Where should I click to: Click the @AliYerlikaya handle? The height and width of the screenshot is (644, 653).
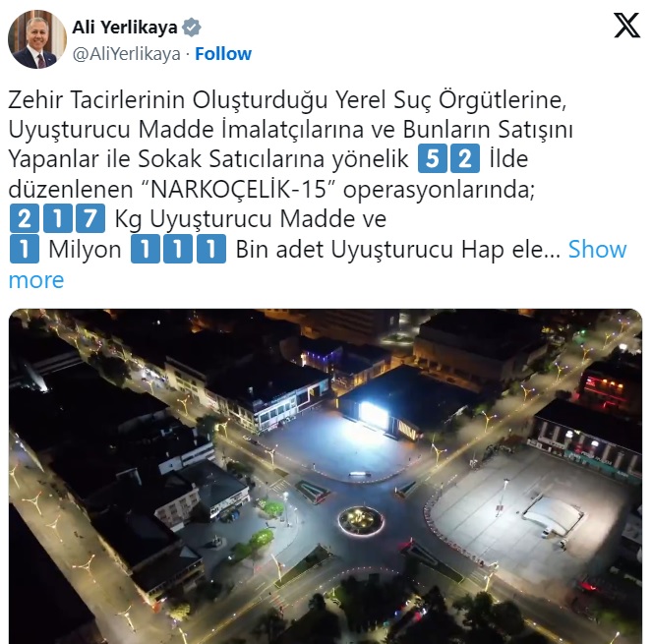[x=127, y=54]
